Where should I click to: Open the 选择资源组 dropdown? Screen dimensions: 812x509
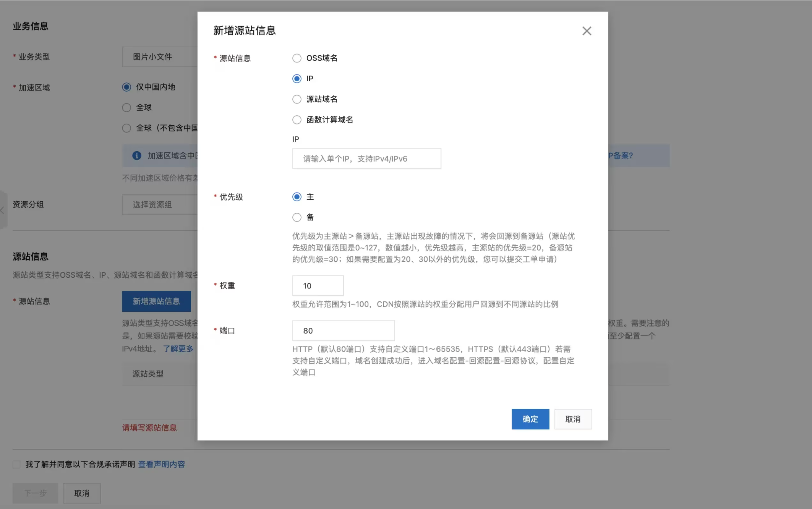coord(160,204)
